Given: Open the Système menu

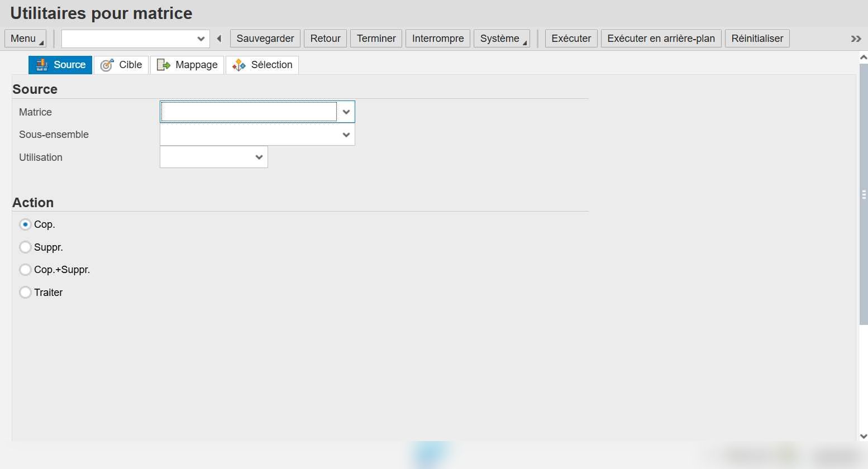Looking at the screenshot, I should (502, 39).
